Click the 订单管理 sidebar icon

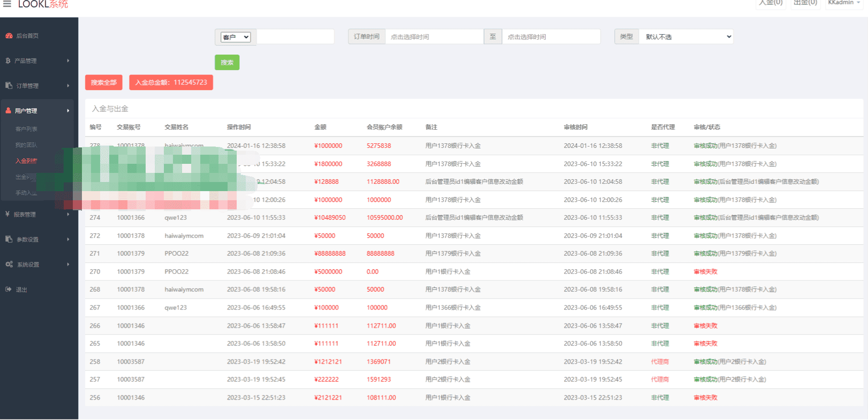9,86
